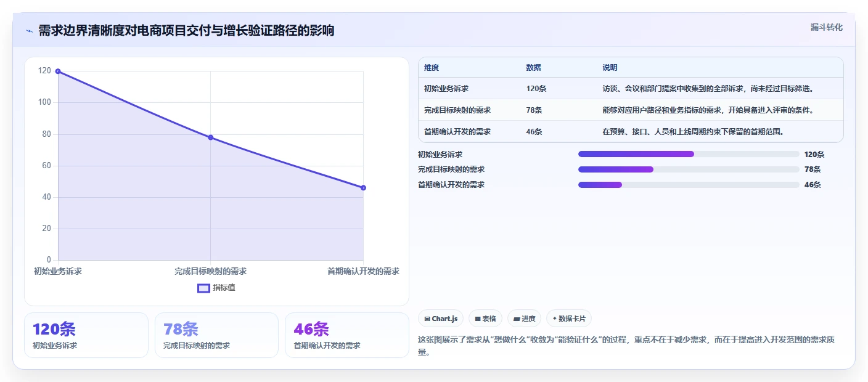The width and height of the screenshot is (868, 382).
Task: Click the chart data point for 首期确认开发的需求
Action: coord(363,188)
